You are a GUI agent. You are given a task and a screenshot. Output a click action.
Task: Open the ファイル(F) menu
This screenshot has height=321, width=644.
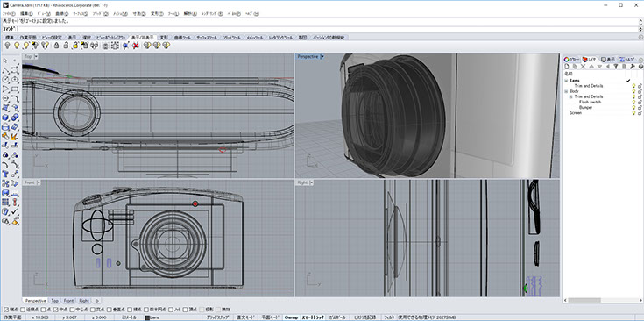[x=9, y=13]
